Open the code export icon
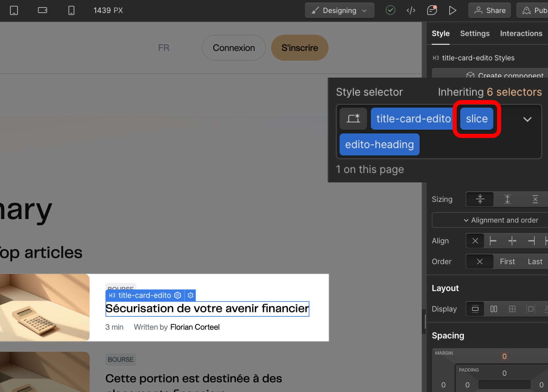The height and width of the screenshot is (392, 548). pos(411,11)
